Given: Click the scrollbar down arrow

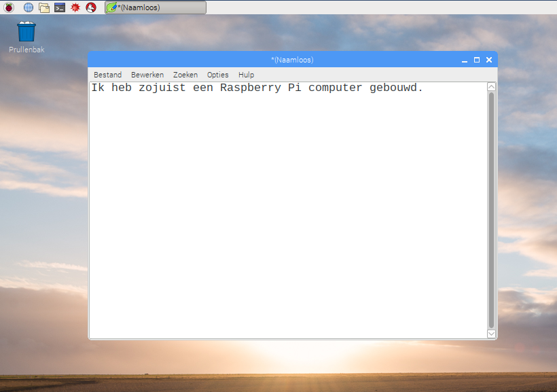Looking at the screenshot, I should [x=491, y=334].
